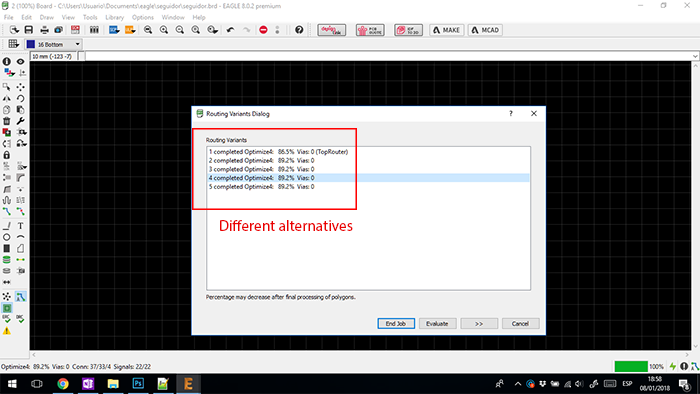Click the red Stop command icon
700x394 pixels.
coord(263,30)
